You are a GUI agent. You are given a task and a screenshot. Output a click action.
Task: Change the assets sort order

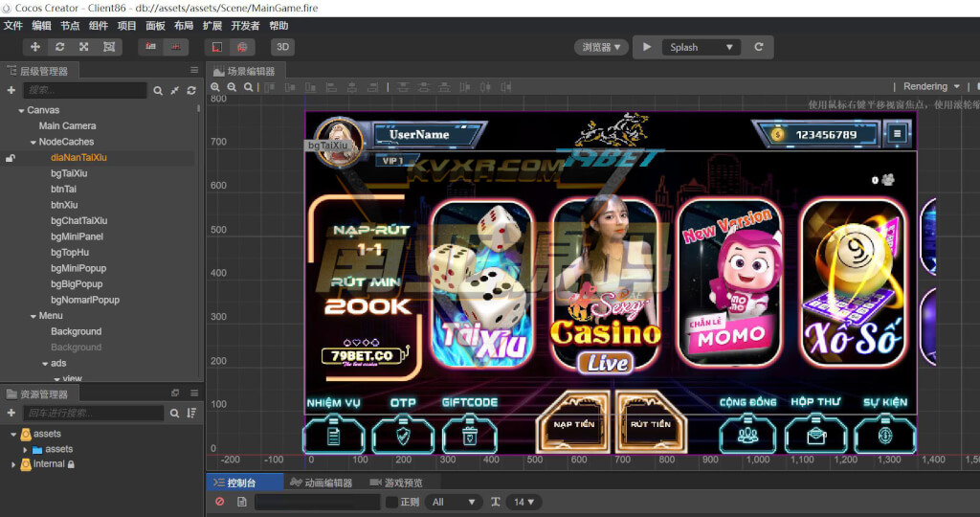tap(191, 414)
